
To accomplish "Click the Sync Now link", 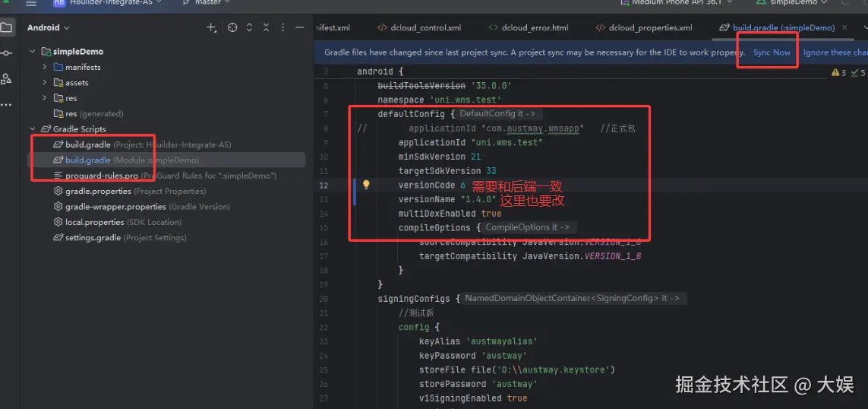I will click(x=772, y=52).
